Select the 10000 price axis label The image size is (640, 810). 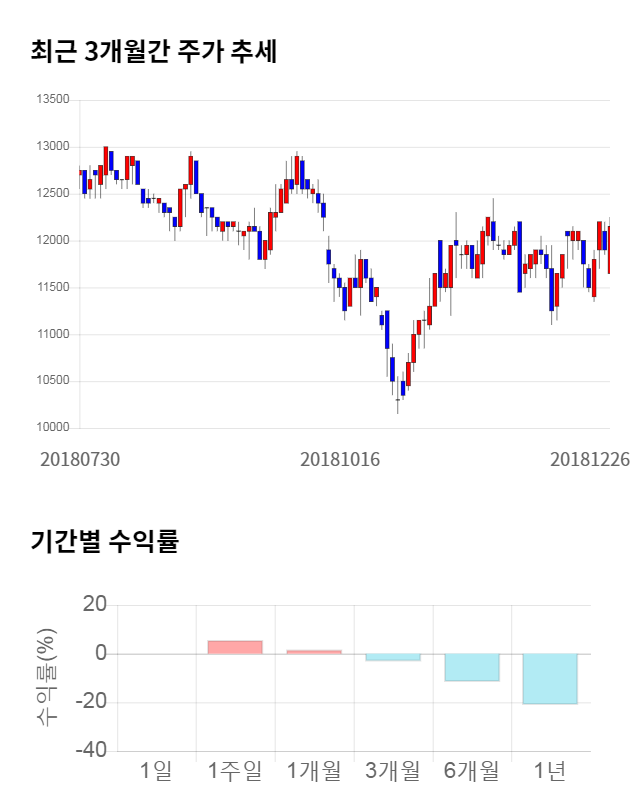coord(52,428)
